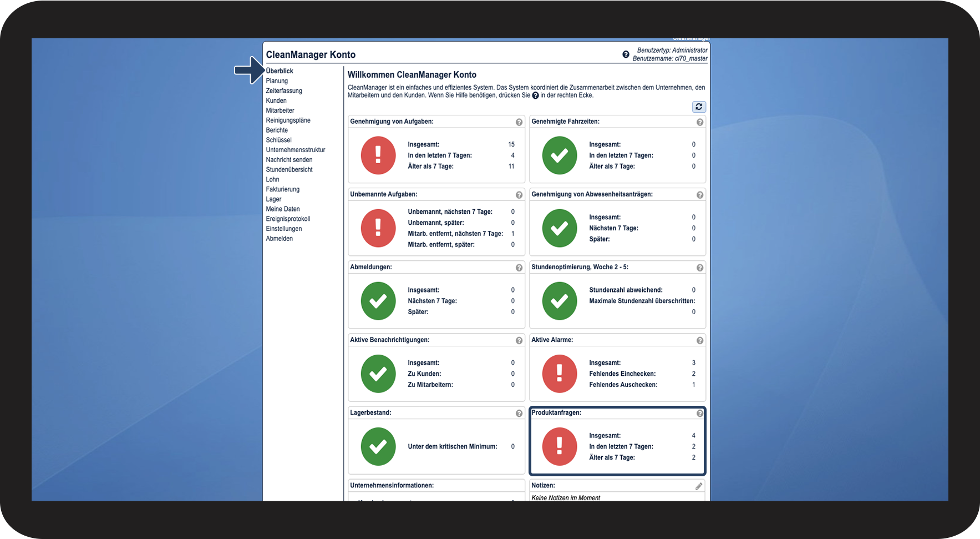The height and width of the screenshot is (539, 980).
Task: Select Lager menu item
Action: pos(273,199)
